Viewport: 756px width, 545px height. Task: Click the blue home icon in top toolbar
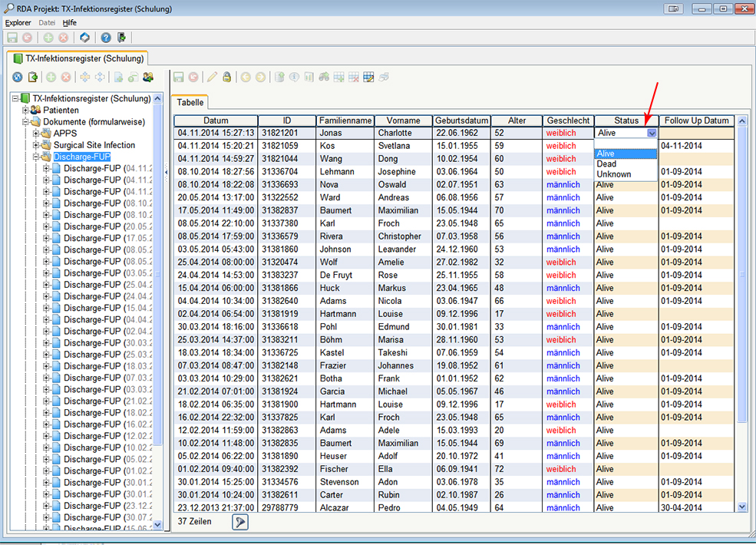point(84,38)
